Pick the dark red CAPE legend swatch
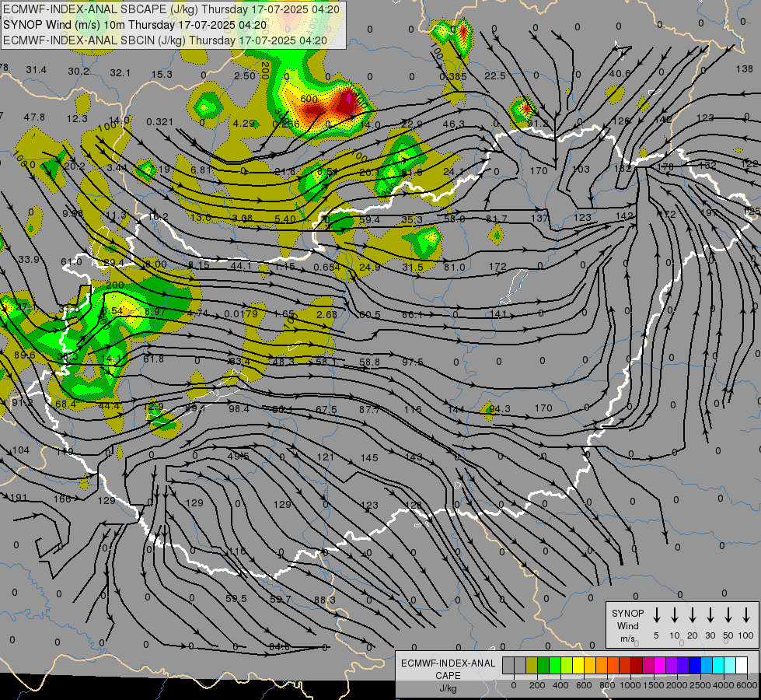This screenshot has height=700, width=761. click(637, 665)
